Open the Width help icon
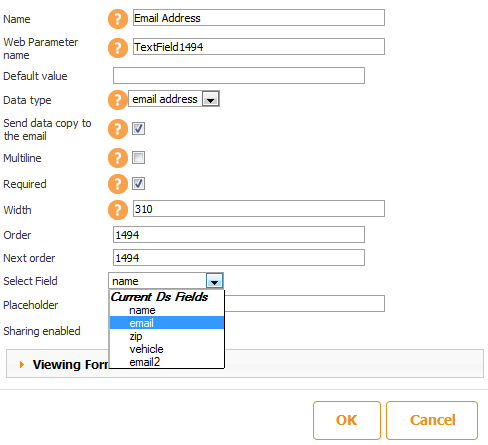 (x=118, y=210)
